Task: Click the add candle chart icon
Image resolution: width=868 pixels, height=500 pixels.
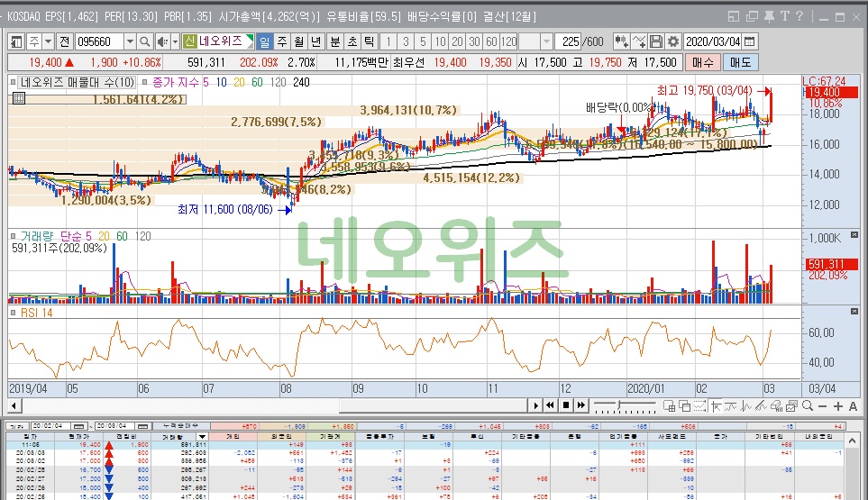Action: (621, 41)
